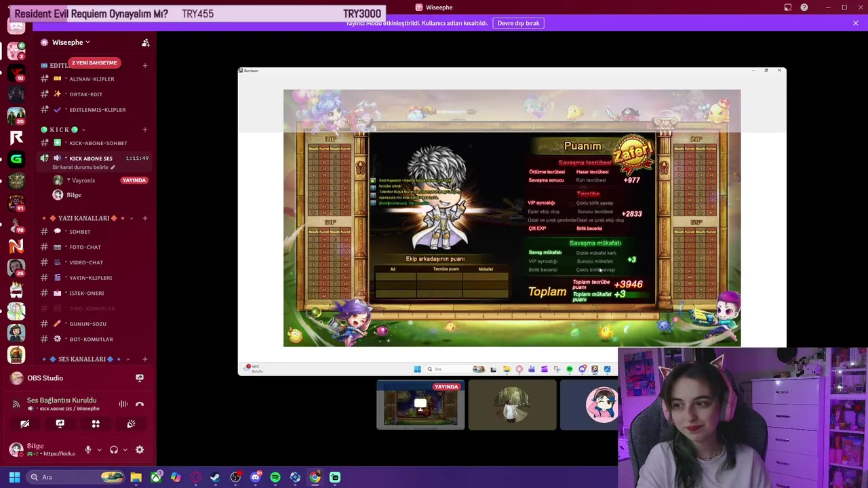Open Discord user settings gear
The image size is (868, 488).
[x=140, y=449]
